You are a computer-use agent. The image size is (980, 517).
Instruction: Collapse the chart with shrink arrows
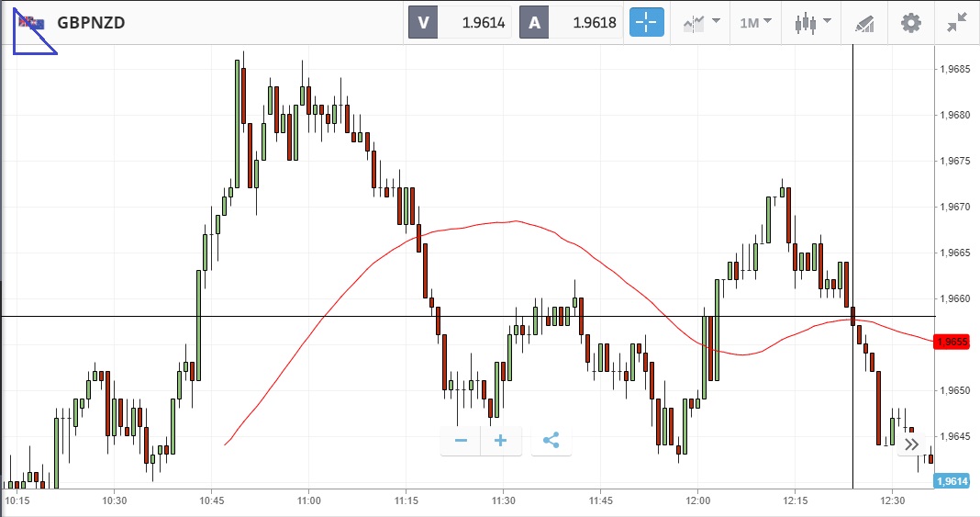(959, 23)
